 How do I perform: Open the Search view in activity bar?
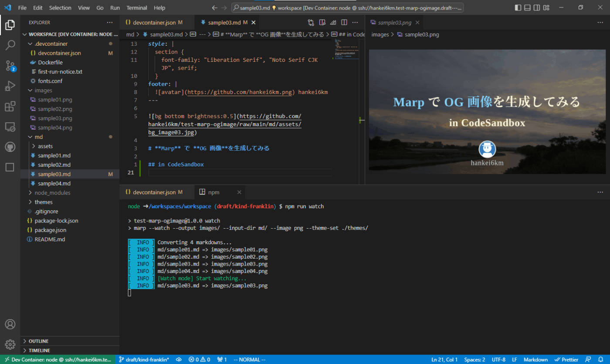pos(10,45)
